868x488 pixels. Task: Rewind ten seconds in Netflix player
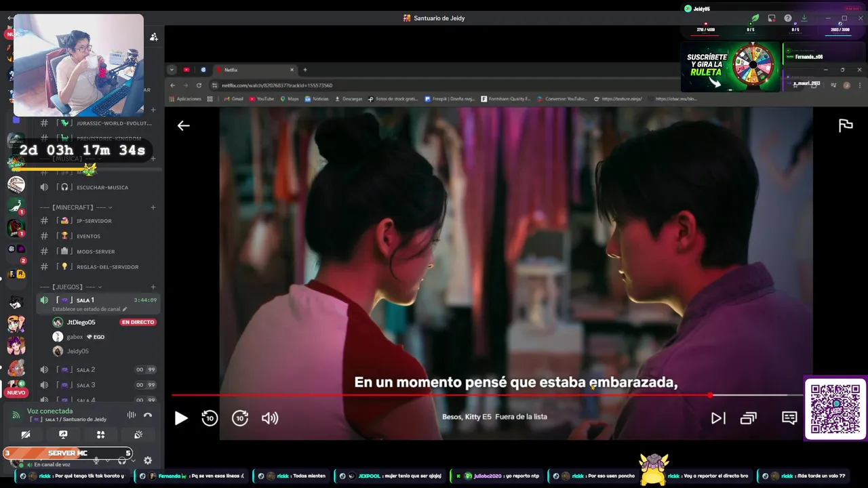[x=210, y=418]
